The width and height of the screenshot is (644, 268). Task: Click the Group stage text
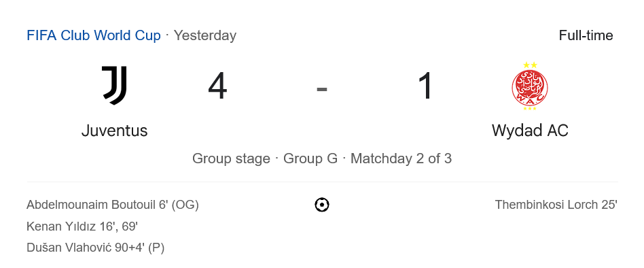(231, 158)
